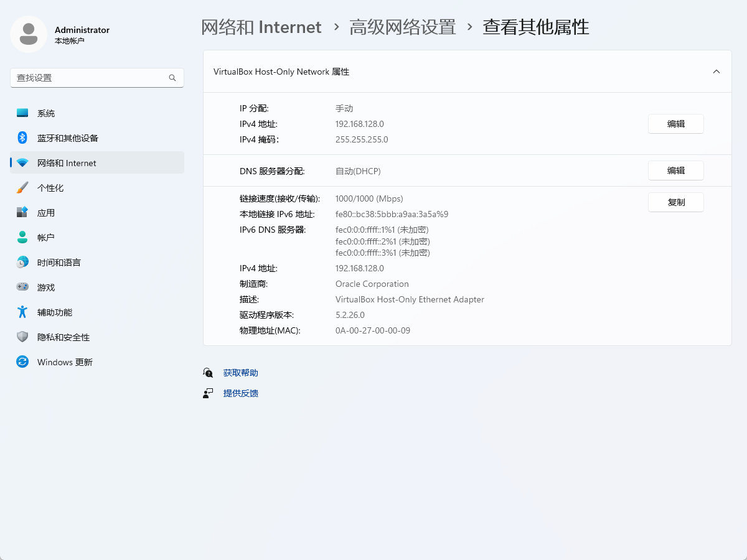Click the Apps (应用) icon
Image resolution: width=747 pixels, height=560 pixels.
pos(22,213)
